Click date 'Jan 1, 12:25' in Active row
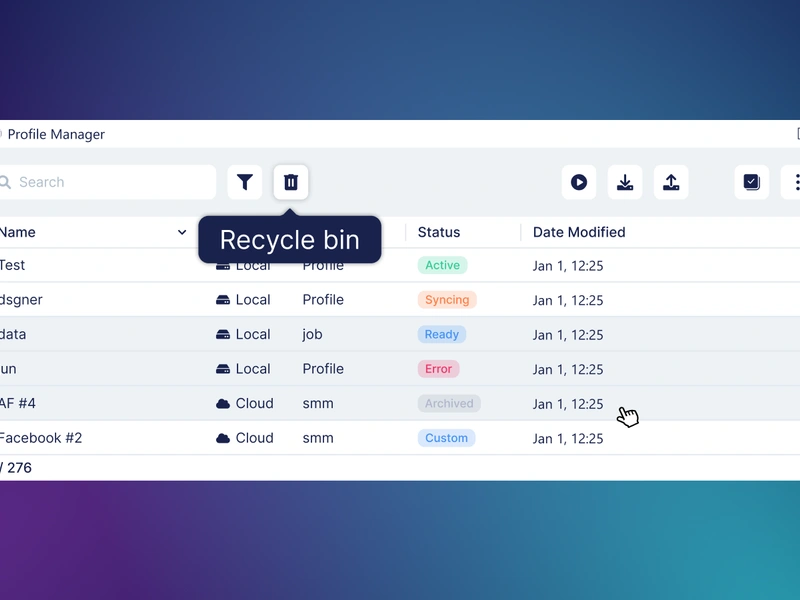 [x=568, y=266]
